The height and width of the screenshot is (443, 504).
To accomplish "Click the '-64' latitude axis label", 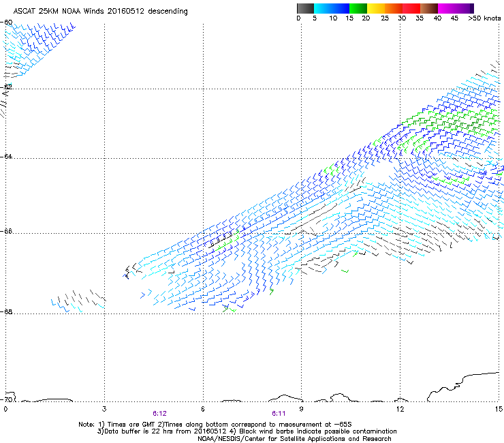I will click(x=6, y=156).
